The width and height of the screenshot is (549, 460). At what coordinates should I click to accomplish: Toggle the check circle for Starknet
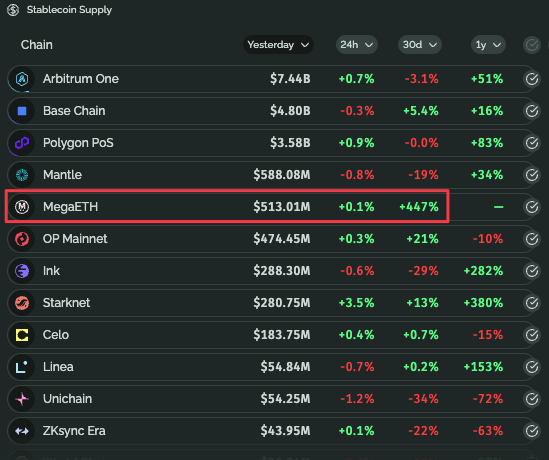pos(532,303)
